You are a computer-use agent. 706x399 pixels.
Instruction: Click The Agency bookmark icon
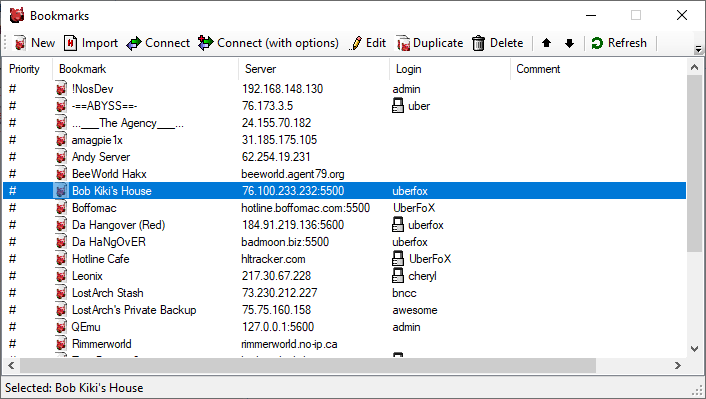click(61, 123)
